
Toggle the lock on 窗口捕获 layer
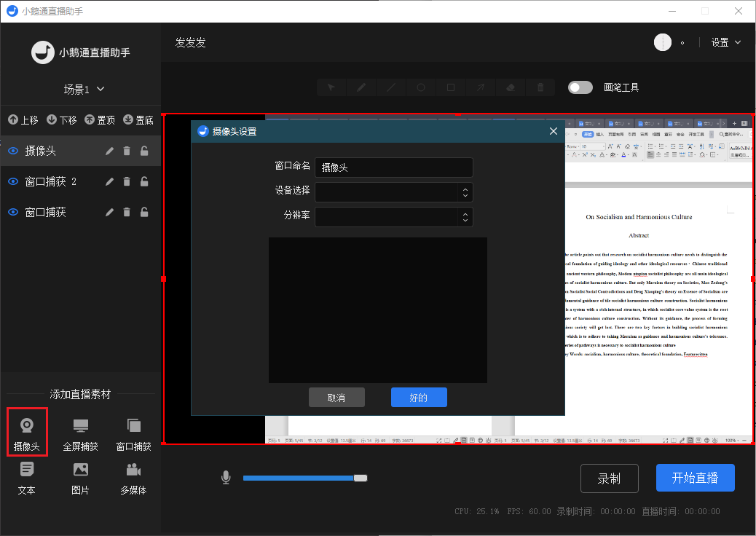[144, 213]
